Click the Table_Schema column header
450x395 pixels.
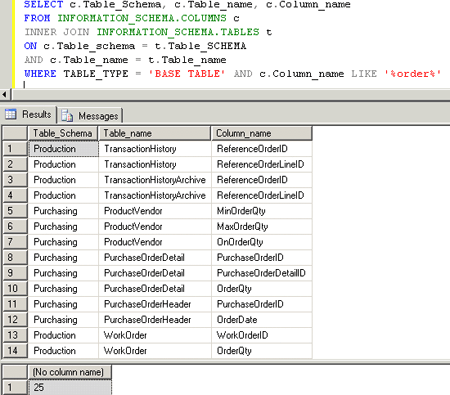pos(62,133)
